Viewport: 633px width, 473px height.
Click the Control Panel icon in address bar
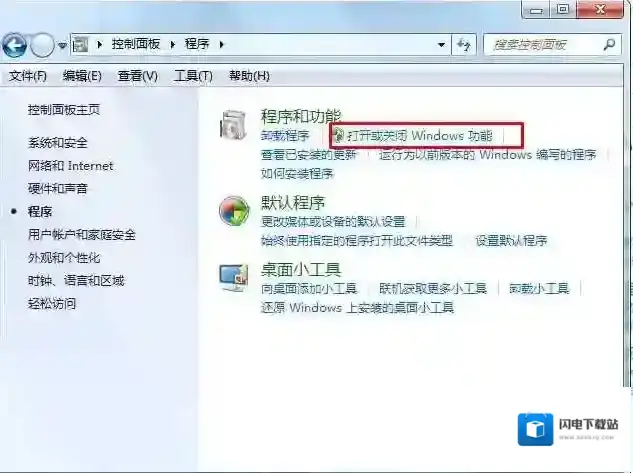tap(80, 44)
